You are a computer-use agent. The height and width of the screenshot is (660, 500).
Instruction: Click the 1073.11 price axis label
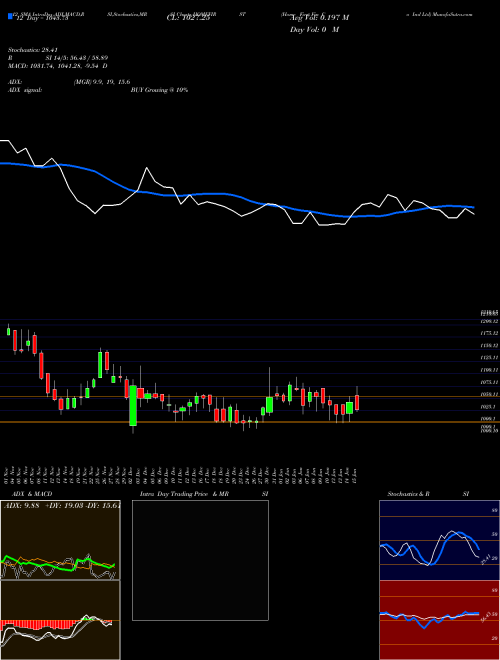(x=489, y=382)
